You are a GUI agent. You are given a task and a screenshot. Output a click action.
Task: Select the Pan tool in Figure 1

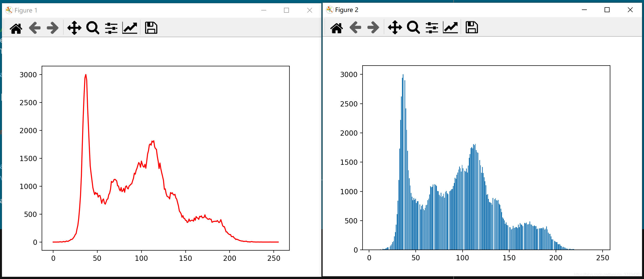[x=74, y=28]
